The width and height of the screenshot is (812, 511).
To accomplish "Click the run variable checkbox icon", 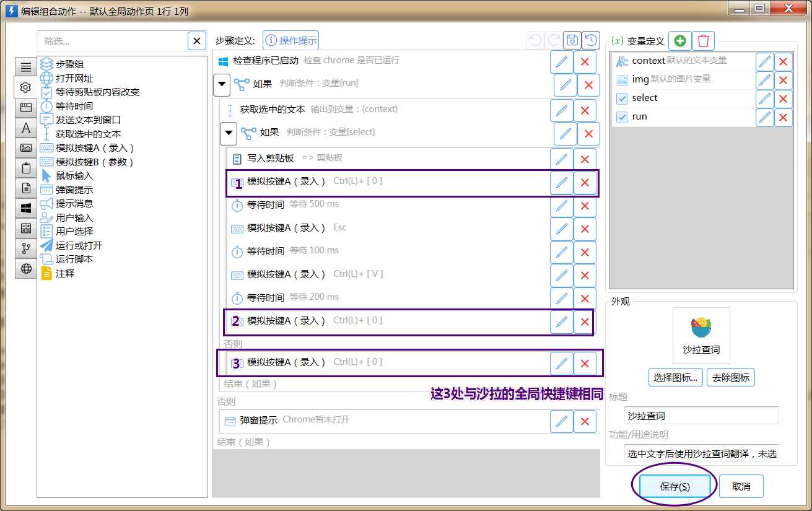I will pyautogui.click(x=622, y=117).
